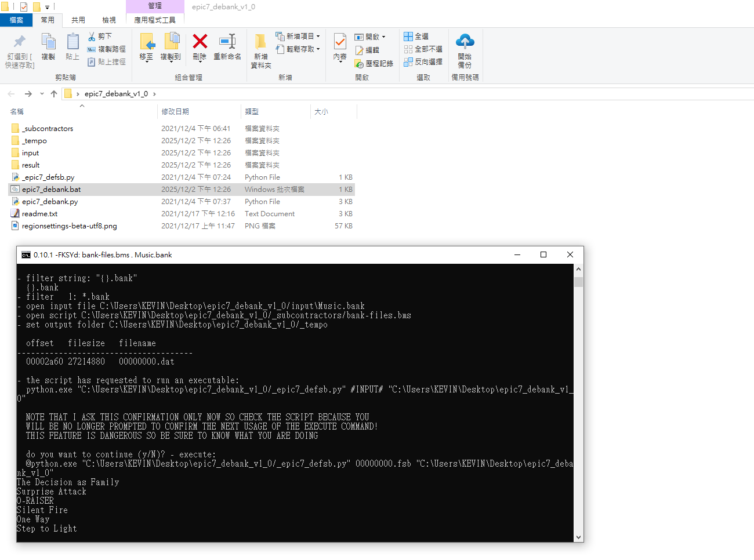Open the View ribbon tab
Screen dimensions: 754x560
pos(109,20)
